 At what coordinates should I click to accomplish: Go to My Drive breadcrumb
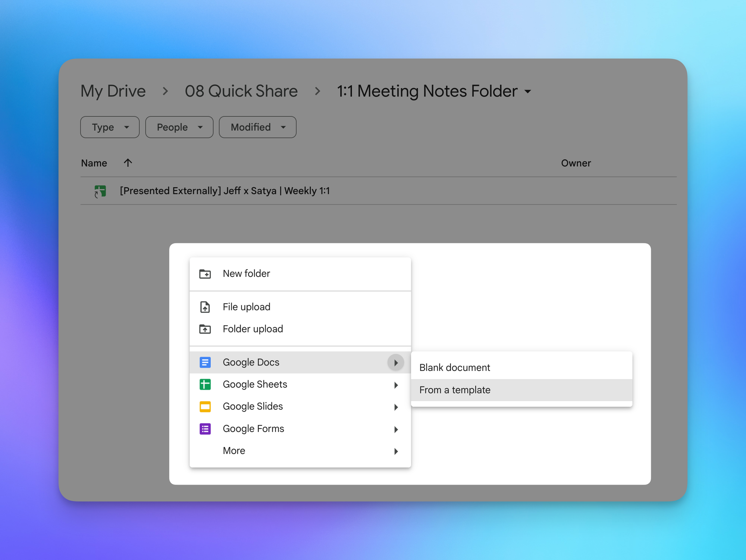(113, 91)
